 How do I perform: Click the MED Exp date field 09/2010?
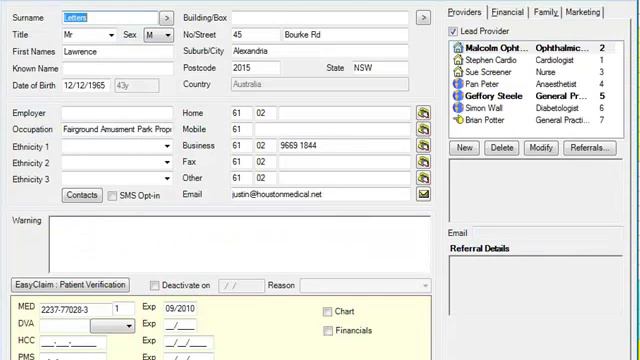click(180, 309)
